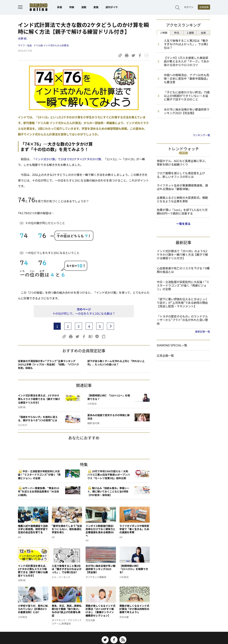228x644 pixels.
Task: Click the 会員登録 button
Action: coord(204,7)
